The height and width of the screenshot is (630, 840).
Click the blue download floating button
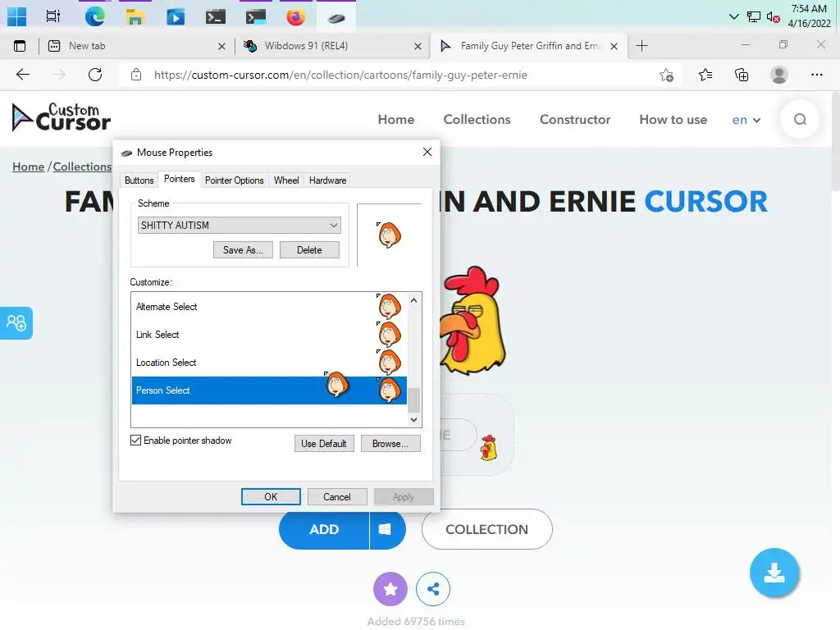tap(774, 573)
